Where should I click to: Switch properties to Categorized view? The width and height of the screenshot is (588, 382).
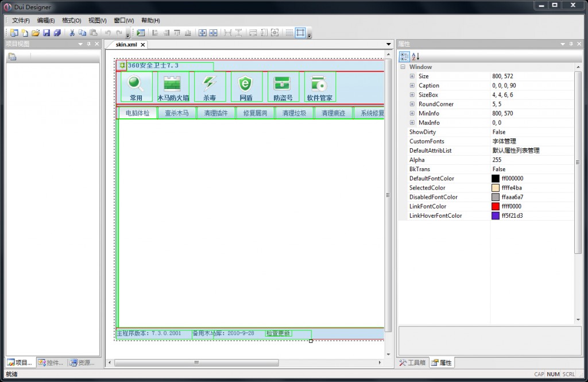tap(404, 57)
